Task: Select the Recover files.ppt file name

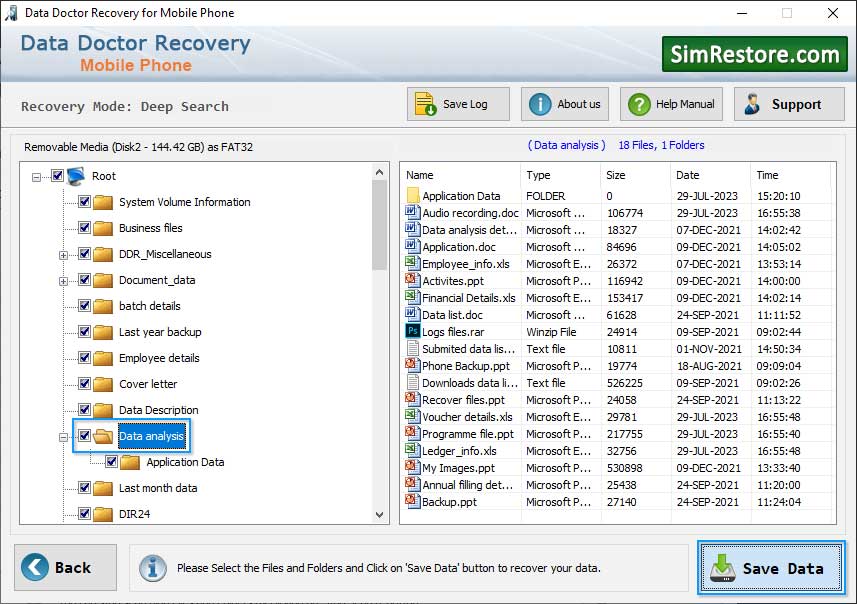Action: click(x=463, y=400)
